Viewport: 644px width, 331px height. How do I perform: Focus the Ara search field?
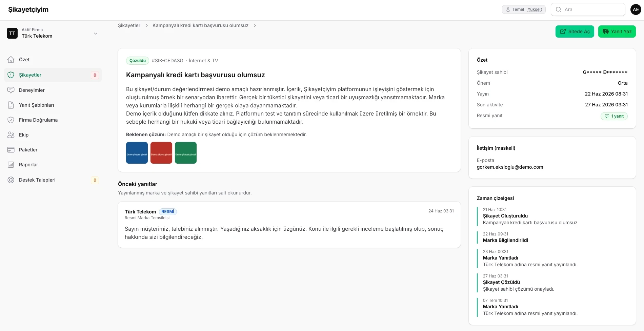coord(588,9)
